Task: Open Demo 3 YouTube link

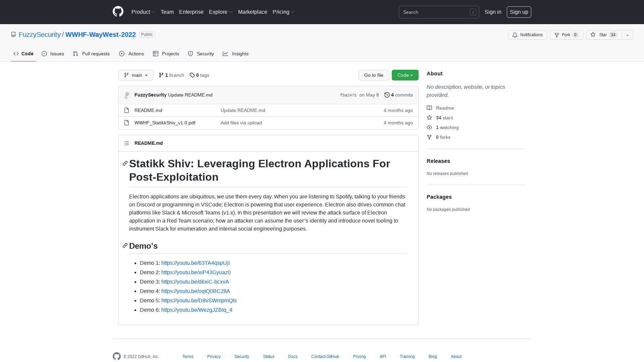Action: (195, 282)
